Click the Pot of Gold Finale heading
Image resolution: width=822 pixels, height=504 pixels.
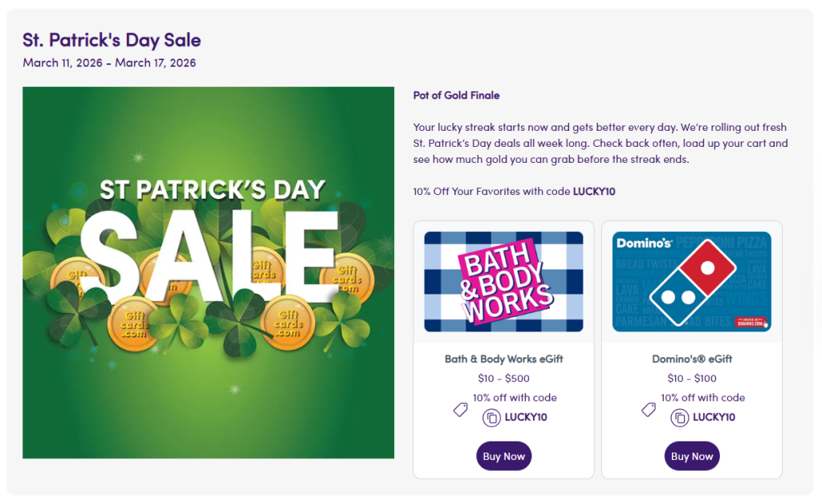[x=456, y=95]
